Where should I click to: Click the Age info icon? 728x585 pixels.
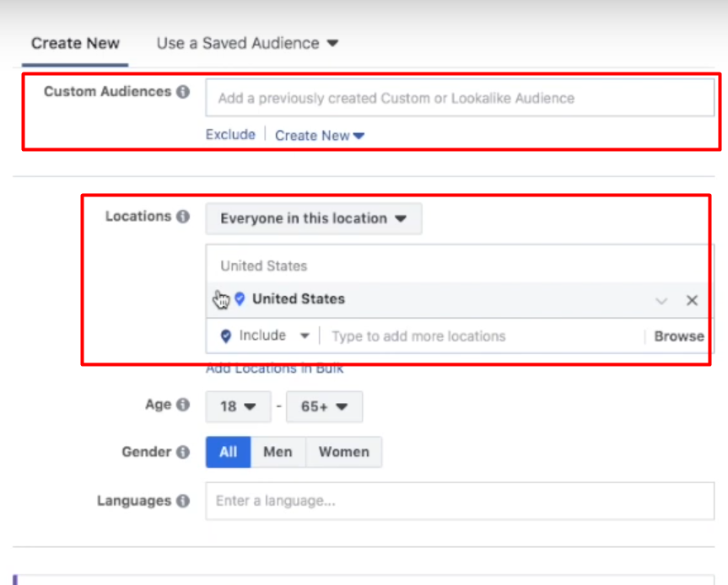pos(183,405)
